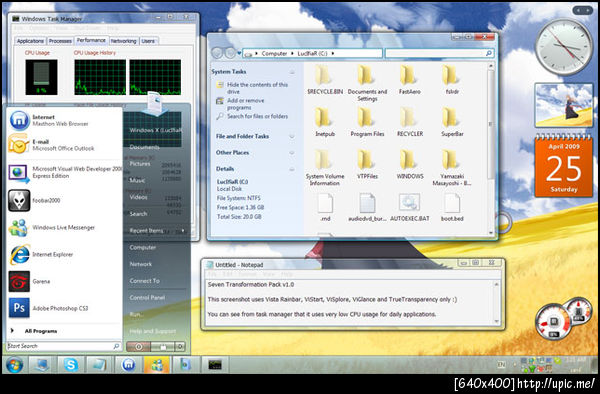
Task: Select the audiodvd_bur file
Action: pyautogui.click(x=367, y=207)
